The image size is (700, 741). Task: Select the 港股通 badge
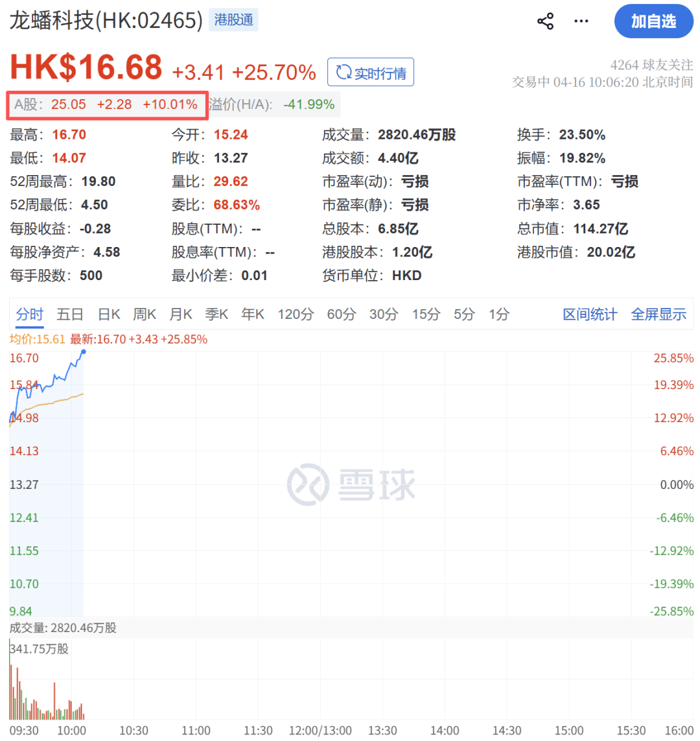pyautogui.click(x=233, y=19)
